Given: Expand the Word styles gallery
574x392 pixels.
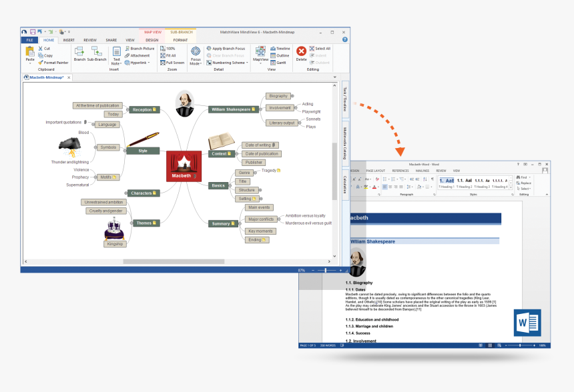Looking at the screenshot, I should pyautogui.click(x=511, y=187).
